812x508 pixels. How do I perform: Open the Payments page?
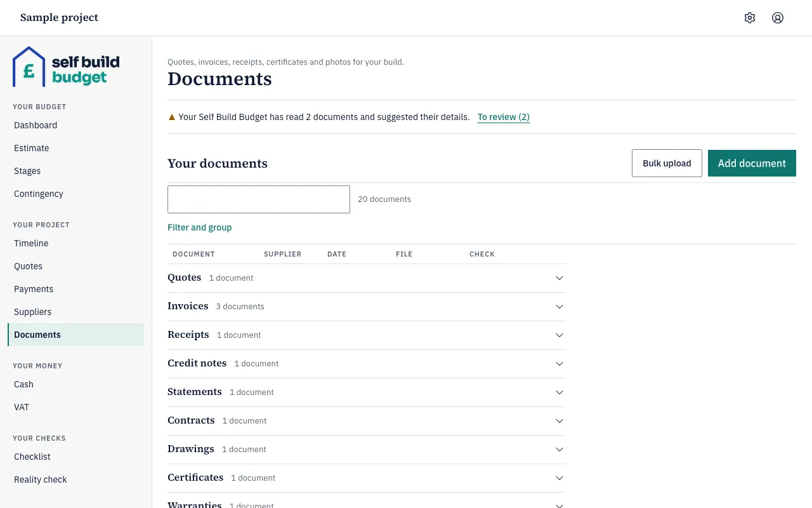click(x=76, y=289)
